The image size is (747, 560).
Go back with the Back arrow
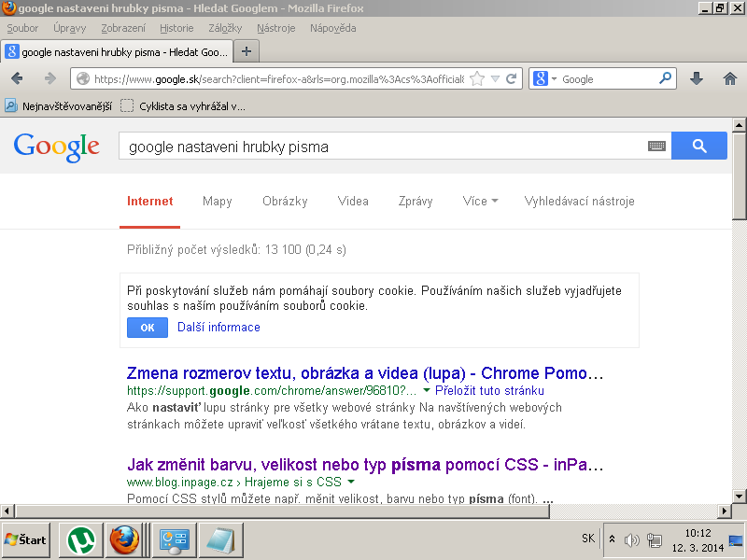pos(17,78)
